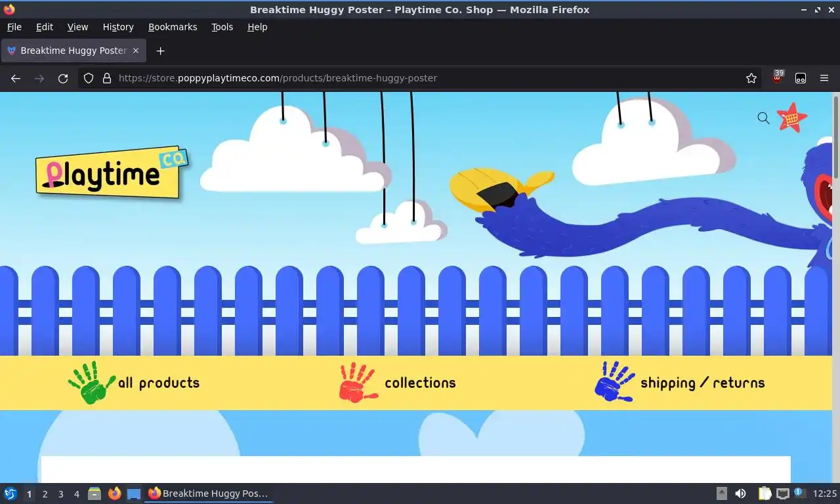Select the Breaktime Huggy Pos… taskbar entry
Screen dimensions: 840x504
click(208, 493)
